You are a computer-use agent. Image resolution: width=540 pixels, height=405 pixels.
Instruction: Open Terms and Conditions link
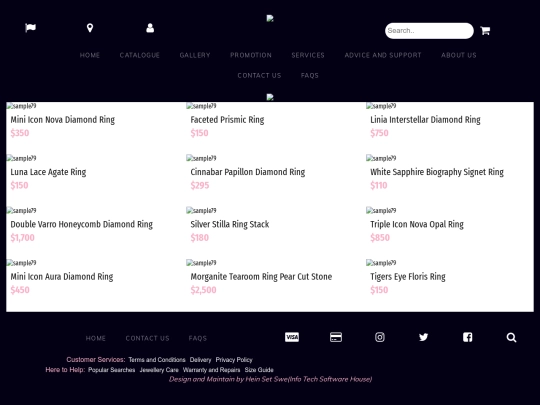click(x=157, y=360)
